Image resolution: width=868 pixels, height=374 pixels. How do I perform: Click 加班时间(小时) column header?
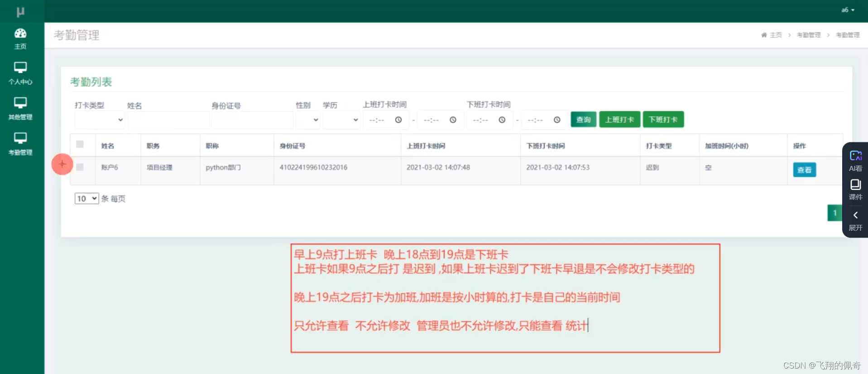coord(727,146)
